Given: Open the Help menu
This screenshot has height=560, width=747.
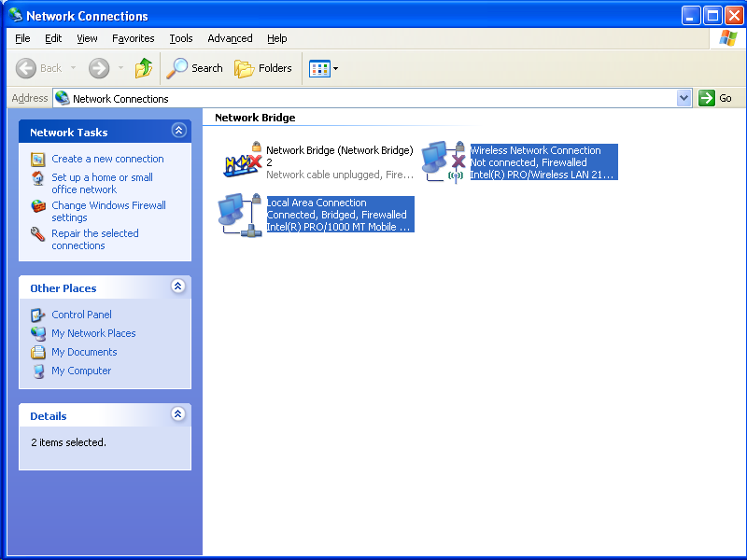Looking at the screenshot, I should click(x=276, y=38).
